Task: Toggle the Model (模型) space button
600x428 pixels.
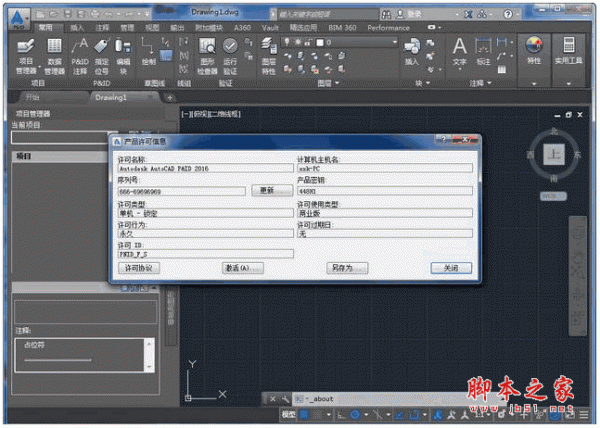Action: coord(289,415)
